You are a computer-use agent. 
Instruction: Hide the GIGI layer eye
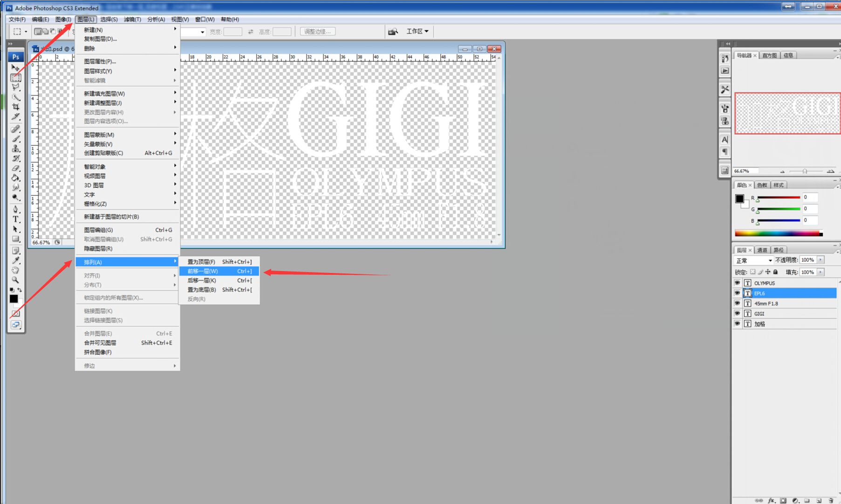(737, 313)
